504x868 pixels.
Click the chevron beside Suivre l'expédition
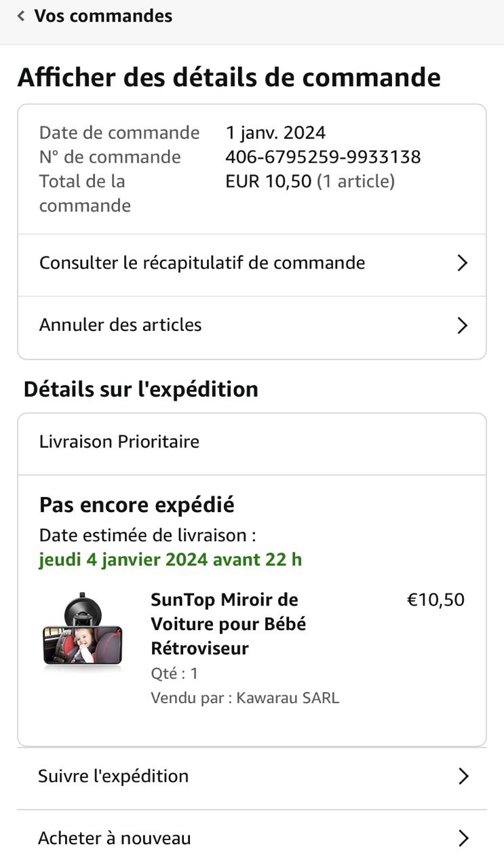coord(463,776)
